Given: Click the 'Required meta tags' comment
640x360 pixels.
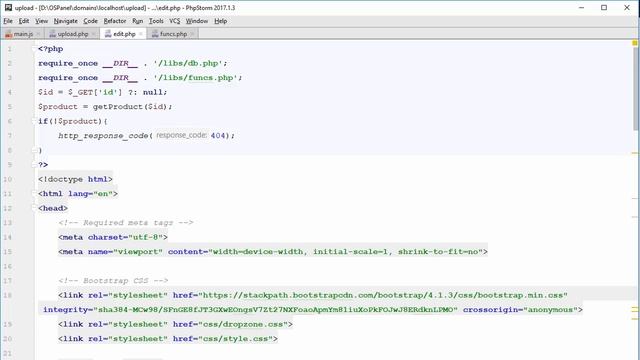Looking at the screenshot, I should [x=126, y=223].
